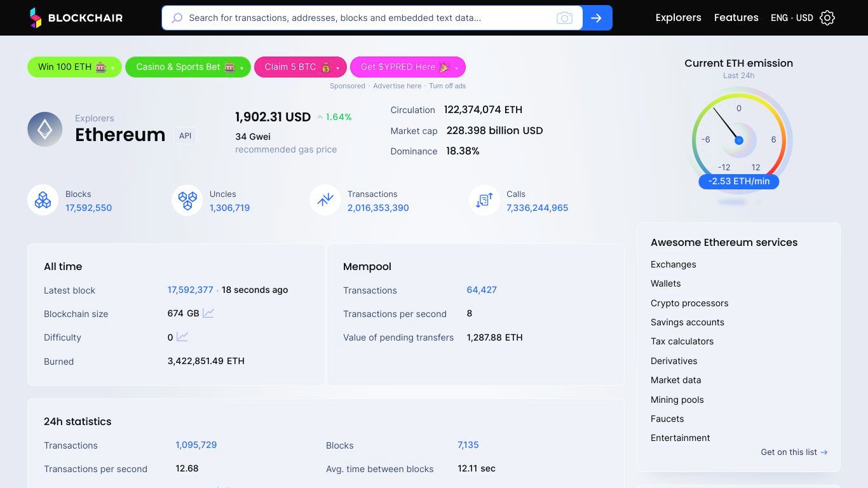Image resolution: width=868 pixels, height=488 pixels.
Task: Click Crypto processors service link
Action: pos(689,303)
